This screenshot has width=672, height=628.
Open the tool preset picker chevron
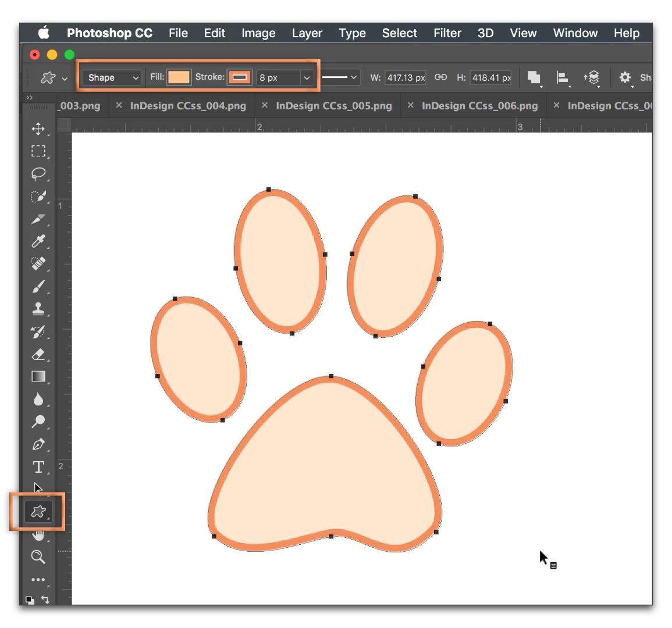(x=65, y=79)
